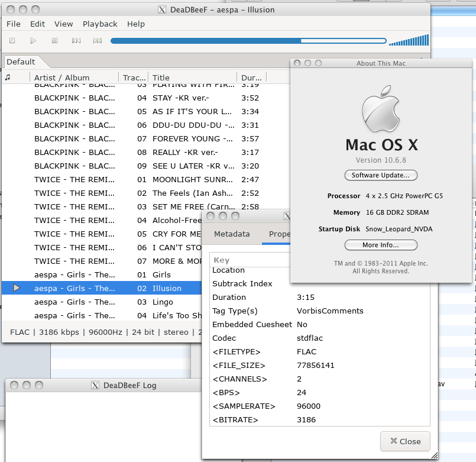Click the playing-status column header icon
476x462 pixels.
coord(8,77)
